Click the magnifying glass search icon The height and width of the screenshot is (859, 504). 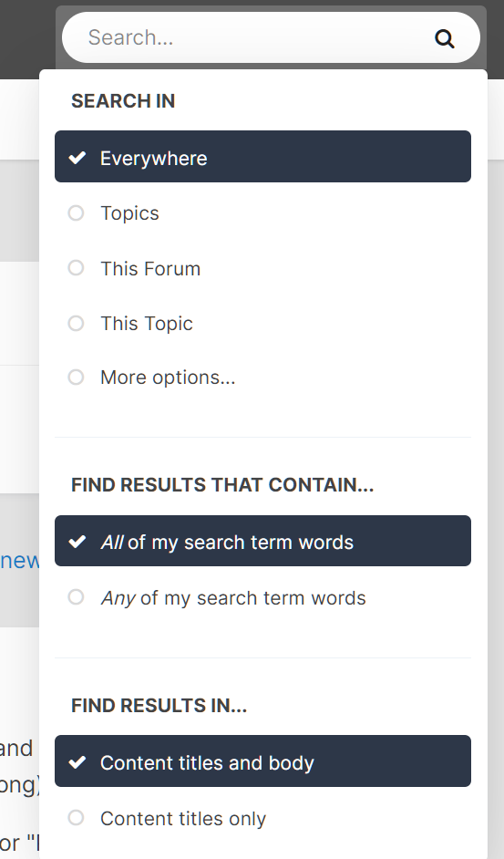(x=444, y=38)
